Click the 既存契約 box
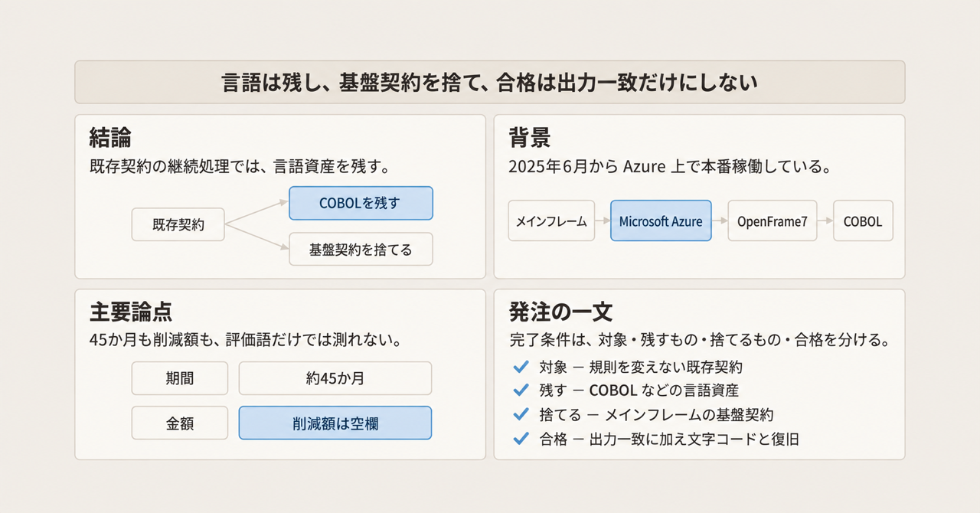Viewport: 980px width, 513px height. (x=178, y=225)
